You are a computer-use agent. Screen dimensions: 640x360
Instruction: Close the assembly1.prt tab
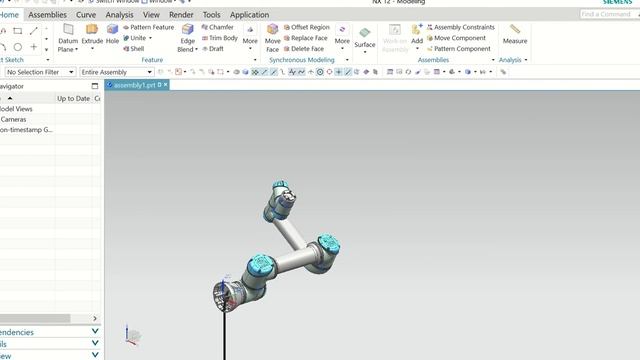[x=166, y=84]
